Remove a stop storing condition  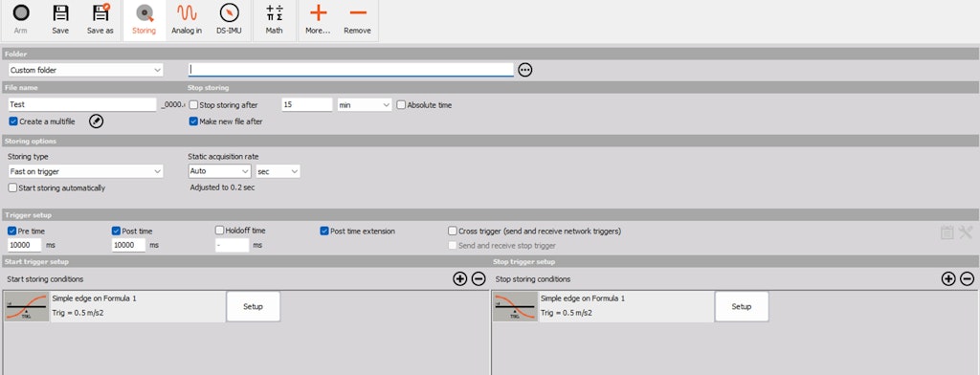(967, 278)
